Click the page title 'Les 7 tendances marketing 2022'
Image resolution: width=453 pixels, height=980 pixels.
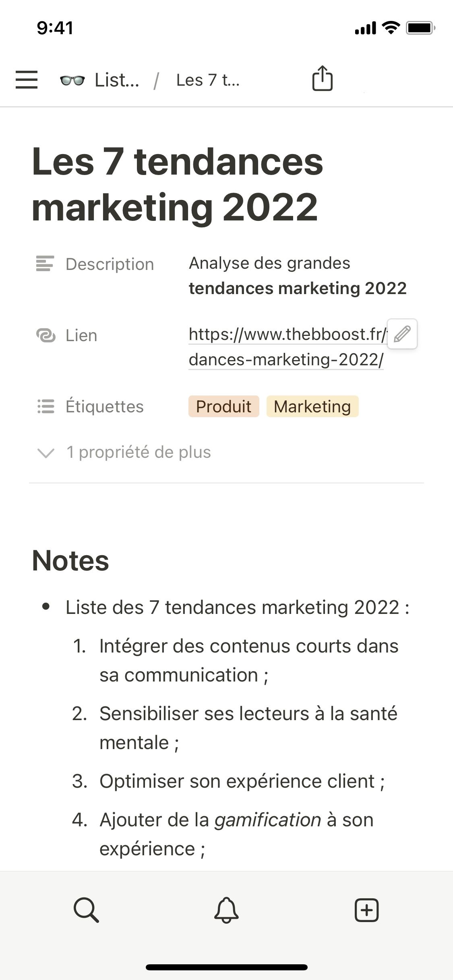click(x=177, y=184)
